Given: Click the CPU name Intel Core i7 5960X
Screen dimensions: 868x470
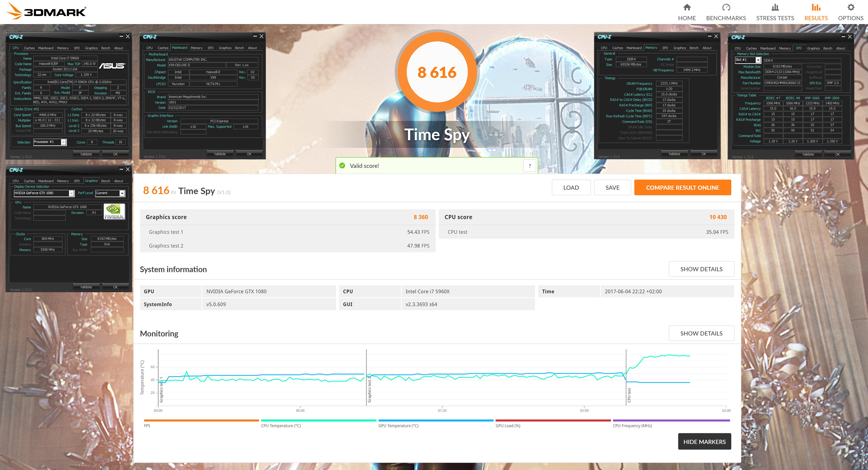Looking at the screenshot, I should (427, 292).
